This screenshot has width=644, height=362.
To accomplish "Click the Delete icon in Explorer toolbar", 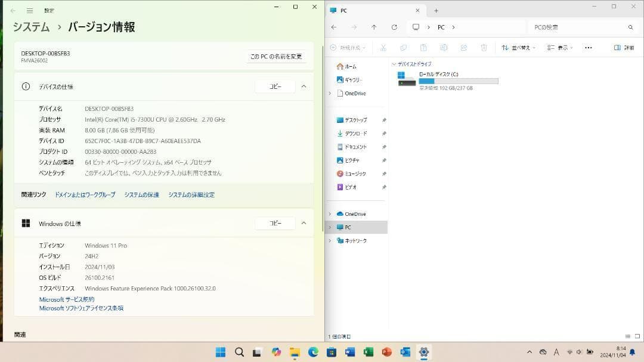I will pyautogui.click(x=483, y=48).
